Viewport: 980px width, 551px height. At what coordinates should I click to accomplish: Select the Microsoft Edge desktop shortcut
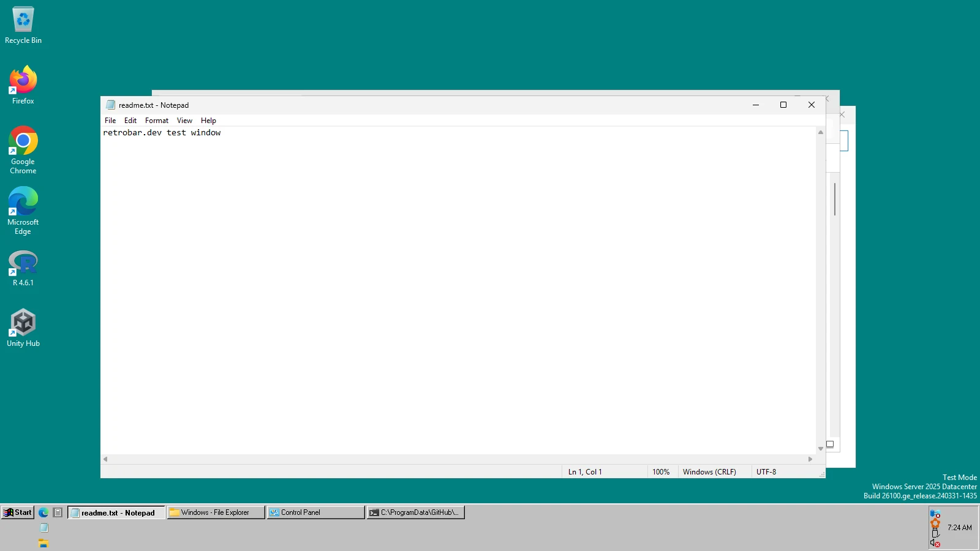point(23,211)
